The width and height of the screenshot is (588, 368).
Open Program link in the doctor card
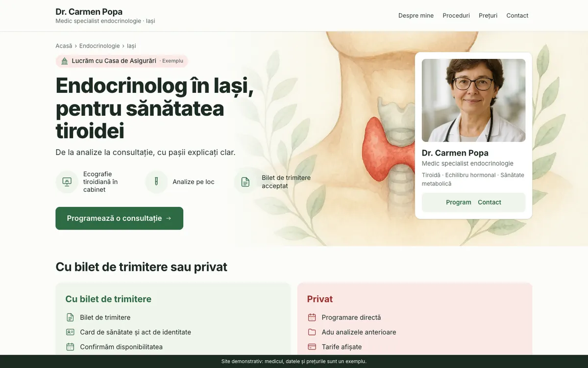(459, 202)
